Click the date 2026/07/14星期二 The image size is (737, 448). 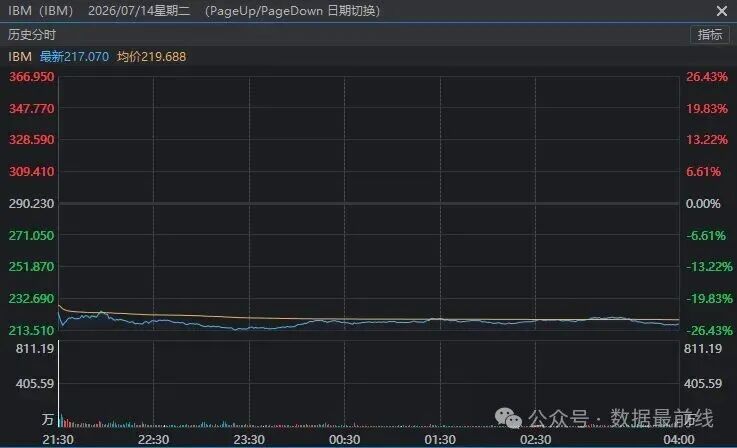click(139, 11)
